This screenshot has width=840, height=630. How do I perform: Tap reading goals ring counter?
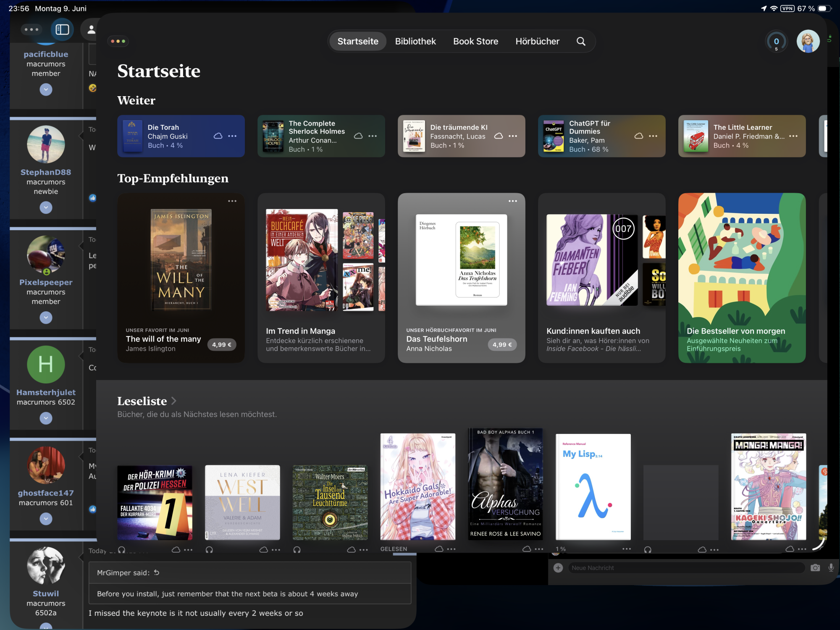click(x=776, y=42)
